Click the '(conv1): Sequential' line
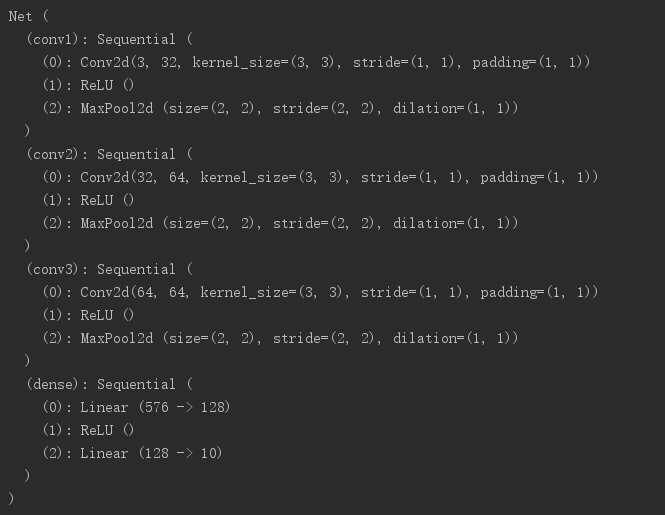Screen dimensions: 665x515 point(109,39)
